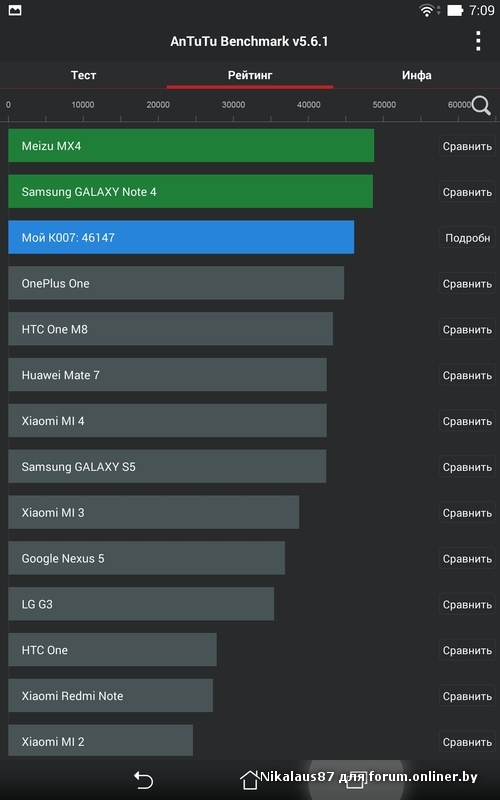Open the three-dot overflow menu
This screenshot has height=800, width=500.
[478, 41]
